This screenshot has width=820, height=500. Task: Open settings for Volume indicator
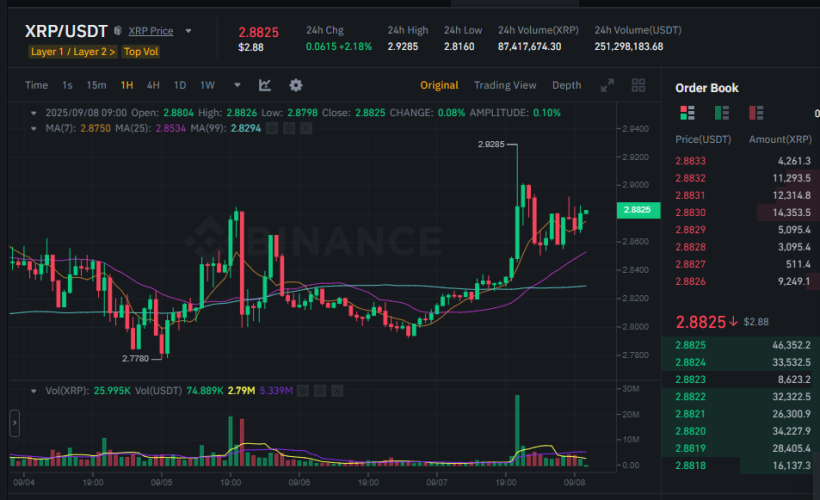tap(322, 390)
